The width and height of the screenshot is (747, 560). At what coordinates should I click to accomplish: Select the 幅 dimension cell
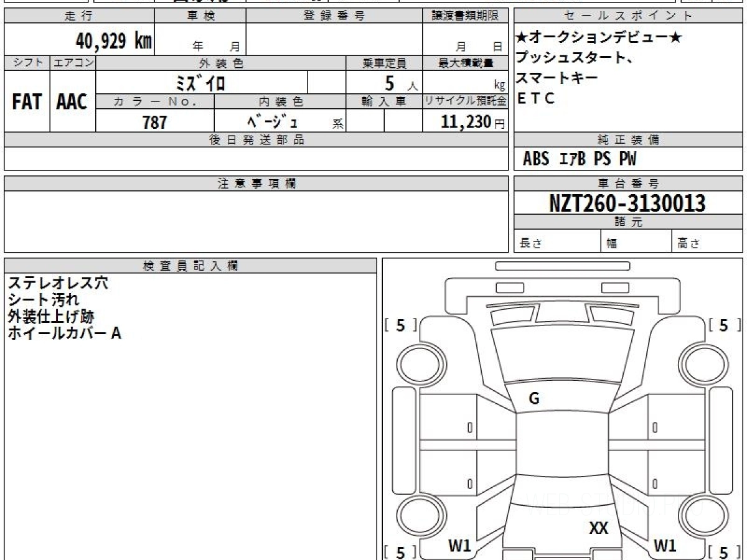(x=637, y=242)
